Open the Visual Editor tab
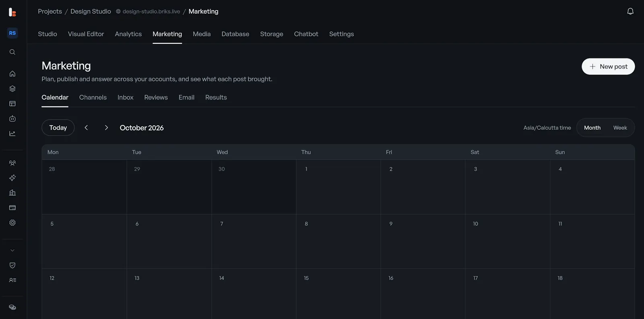Image resolution: width=644 pixels, height=319 pixels. (x=86, y=34)
